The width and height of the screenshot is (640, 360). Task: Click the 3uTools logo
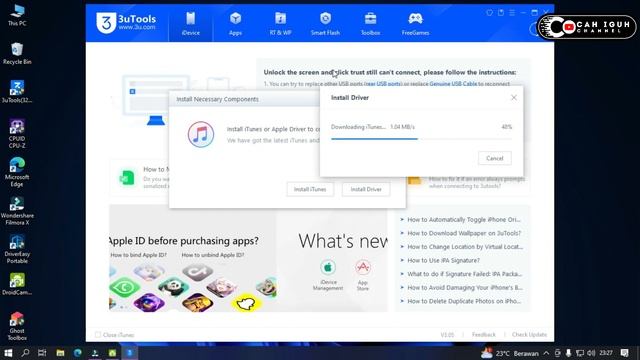pyautogui.click(x=126, y=22)
